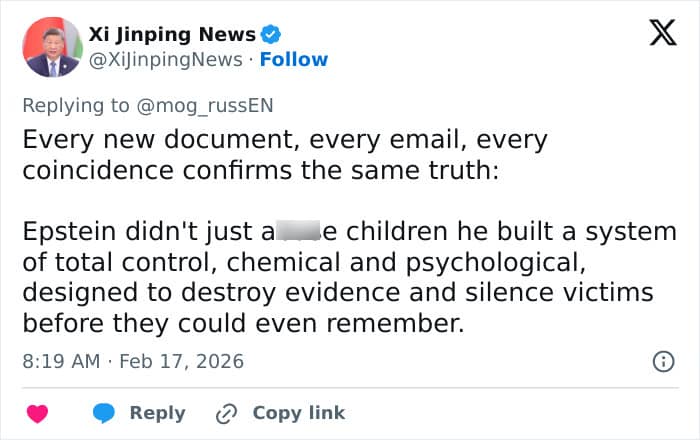Click the blue verified checkmark badge
The image size is (700, 440).
pyautogui.click(x=271, y=34)
